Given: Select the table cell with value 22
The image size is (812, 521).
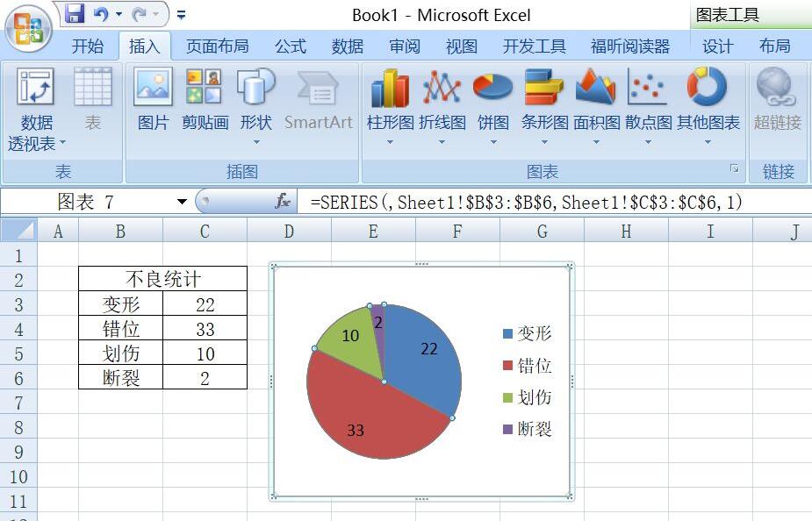Looking at the screenshot, I should pos(205,304).
